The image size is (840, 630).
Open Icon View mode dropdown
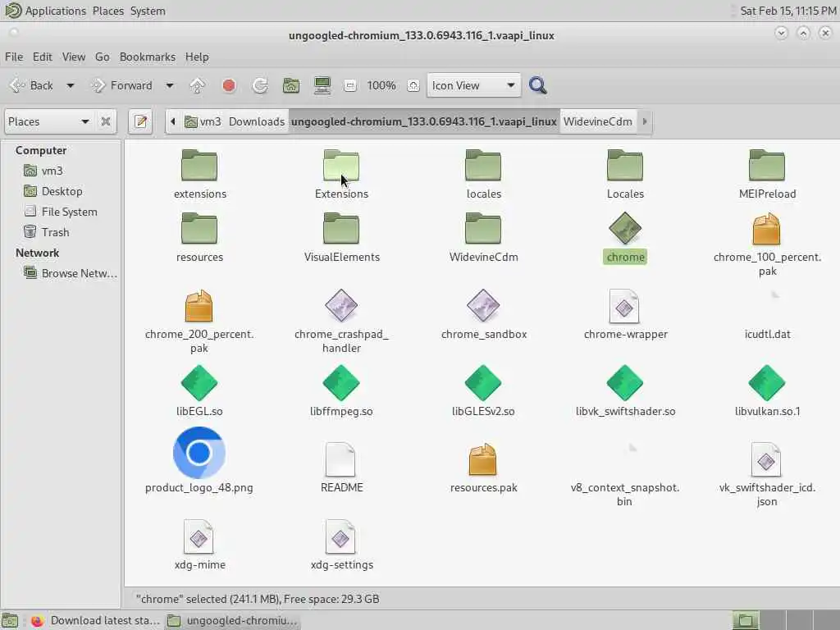point(473,85)
